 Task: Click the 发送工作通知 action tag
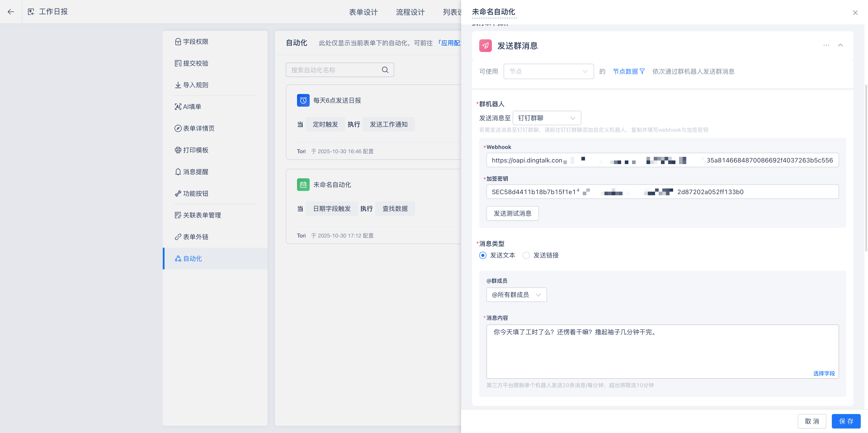(389, 124)
